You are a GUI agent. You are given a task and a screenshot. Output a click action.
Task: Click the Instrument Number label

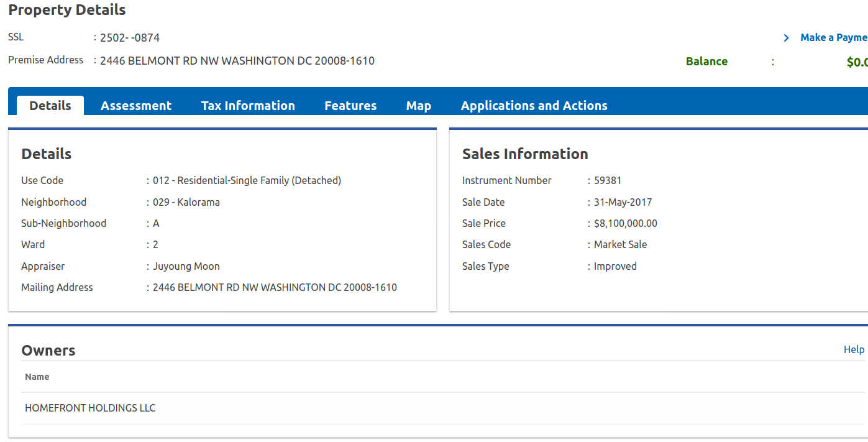tap(507, 181)
